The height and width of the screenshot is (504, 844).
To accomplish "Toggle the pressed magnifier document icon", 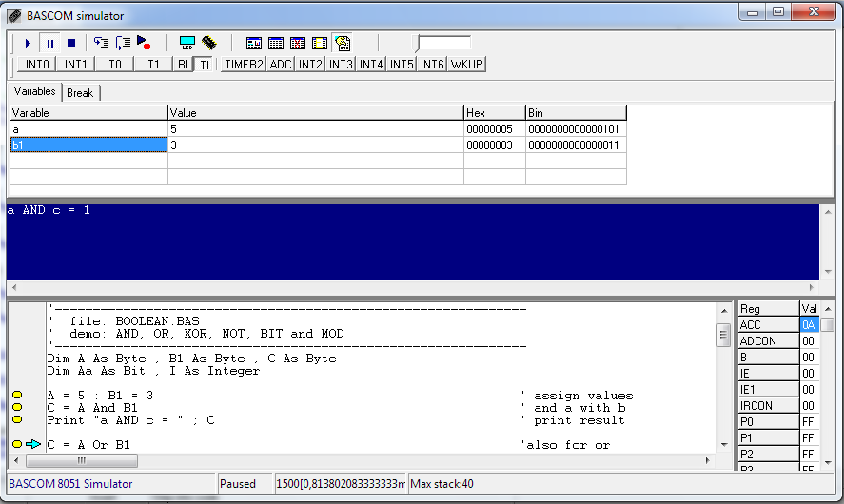I will [x=343, y=43].
